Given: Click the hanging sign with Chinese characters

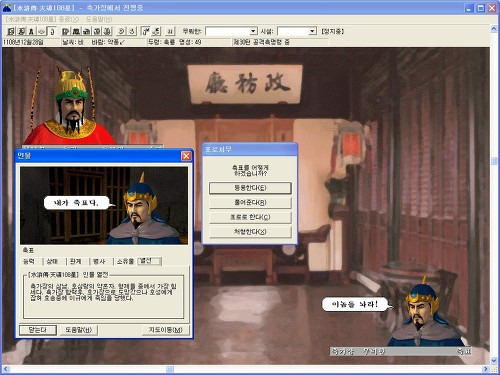Looking at the screenshot, I should click(x=245, y=84).
